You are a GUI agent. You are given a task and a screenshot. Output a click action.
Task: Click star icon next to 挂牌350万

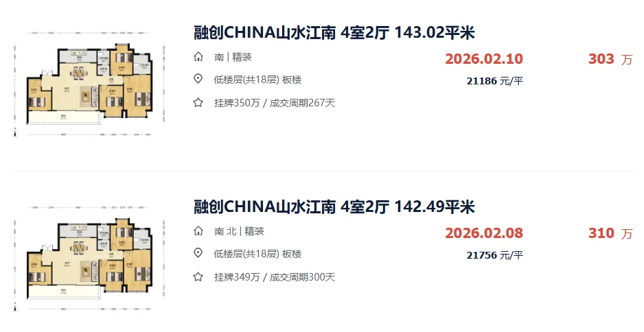click(198, 103)
